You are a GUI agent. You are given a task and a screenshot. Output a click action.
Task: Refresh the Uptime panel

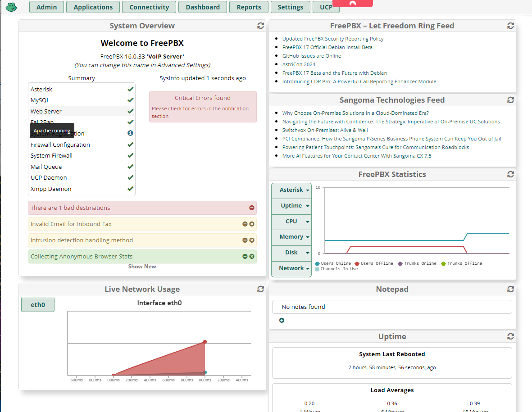(510, 336)
